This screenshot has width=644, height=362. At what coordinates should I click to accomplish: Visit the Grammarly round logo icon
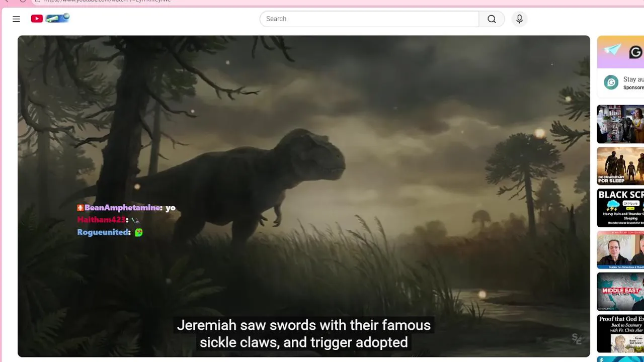pyautogui.click(x=611, y=82)
